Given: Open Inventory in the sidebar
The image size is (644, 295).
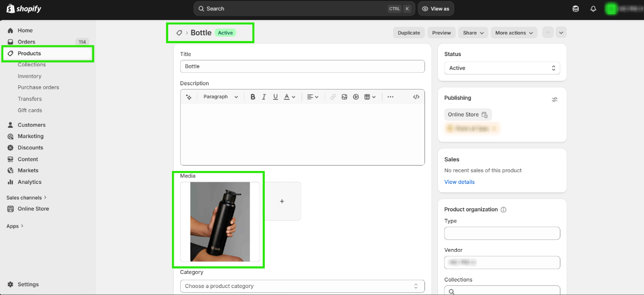Looking at the screenshot, I should coord(30,77).
